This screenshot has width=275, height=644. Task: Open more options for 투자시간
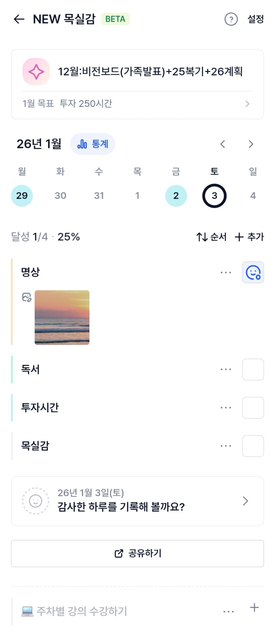(226, 408)
